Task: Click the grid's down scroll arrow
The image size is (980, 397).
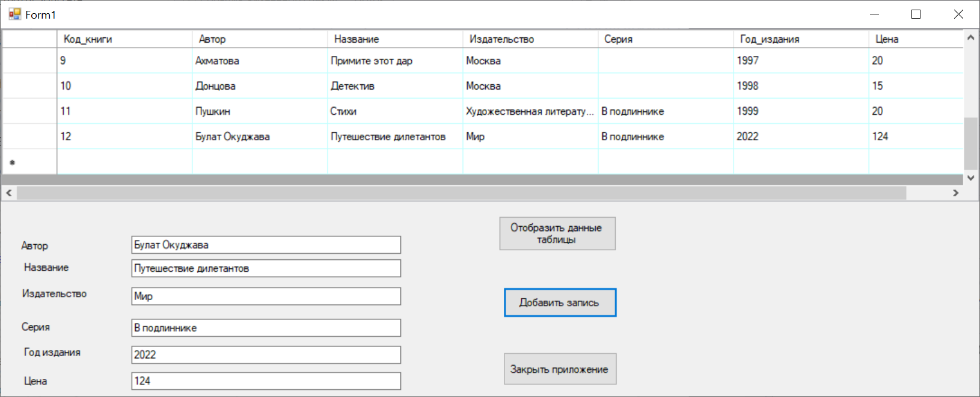Action: [970, 178]
